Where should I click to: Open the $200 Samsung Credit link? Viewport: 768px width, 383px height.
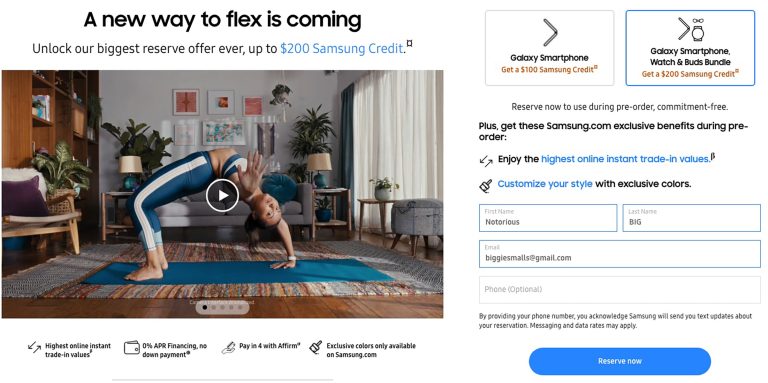point(342,48)
